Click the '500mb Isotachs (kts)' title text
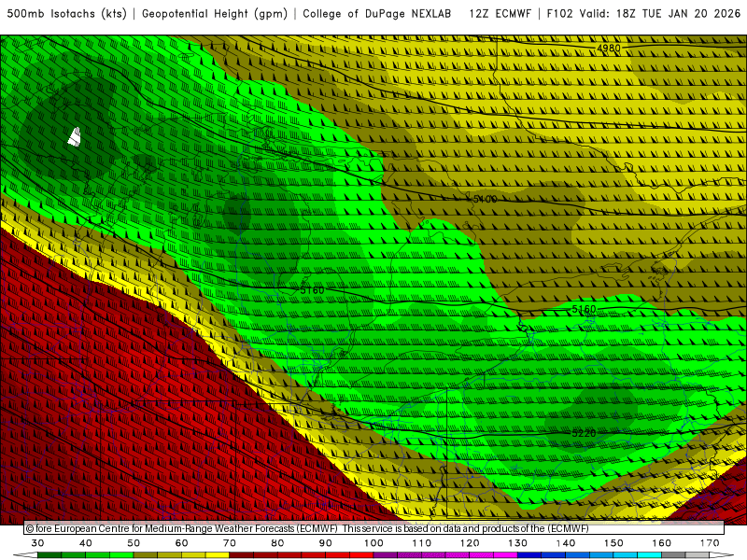 tap(66, 14)
